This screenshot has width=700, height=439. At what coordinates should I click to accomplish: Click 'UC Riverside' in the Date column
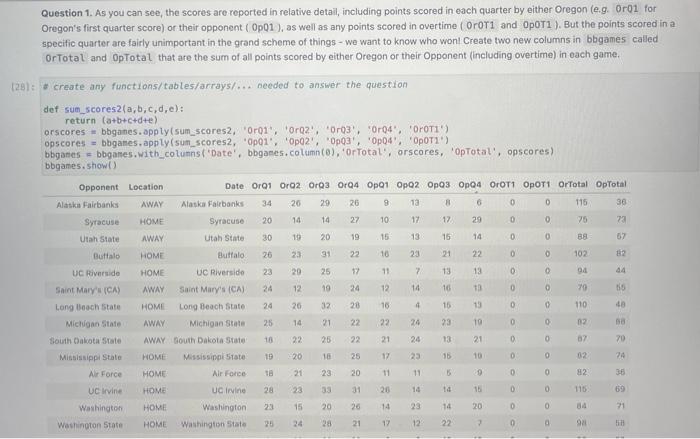221,272
